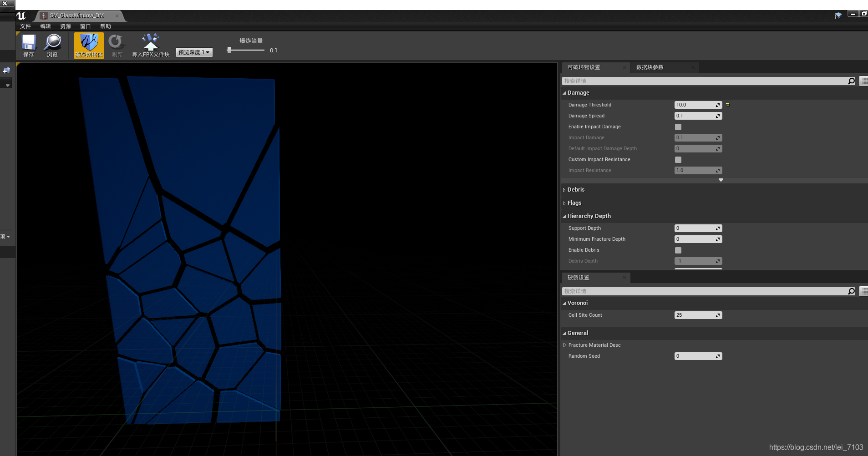Toggle Custom Impact Resistance checkbox

pyautogui.click(x=678, y=160)
